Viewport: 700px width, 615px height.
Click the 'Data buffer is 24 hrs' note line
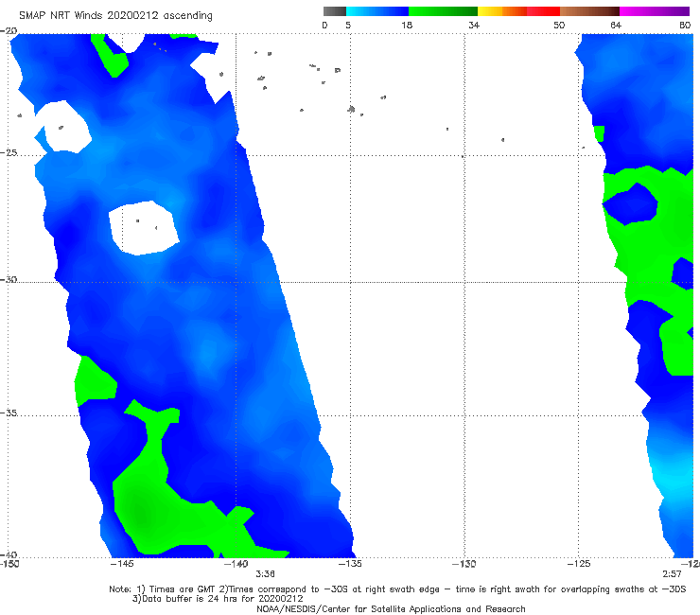pyautogui.click(x=218, y=599)
